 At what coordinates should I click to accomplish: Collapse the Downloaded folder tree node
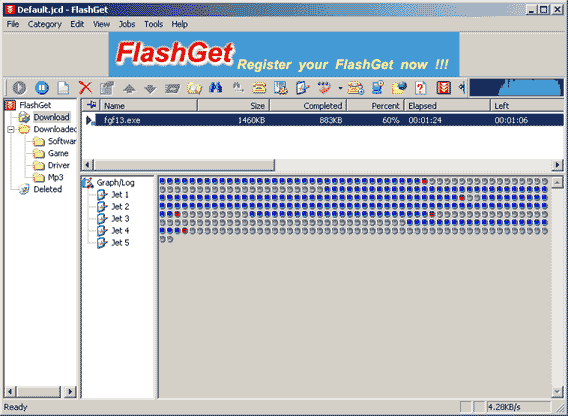(11, 129)
